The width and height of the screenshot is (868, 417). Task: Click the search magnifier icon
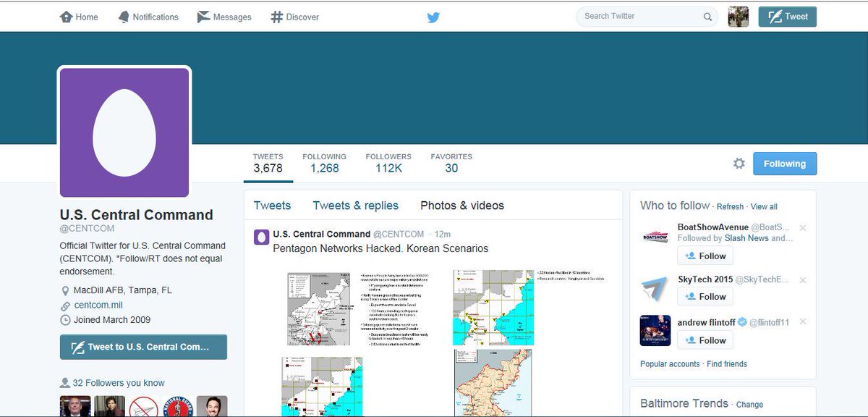click(707, 17)
